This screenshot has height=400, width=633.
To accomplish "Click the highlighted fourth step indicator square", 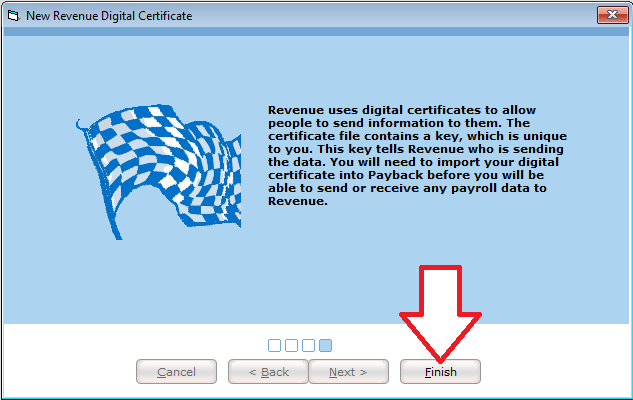I will pos(325,345).
